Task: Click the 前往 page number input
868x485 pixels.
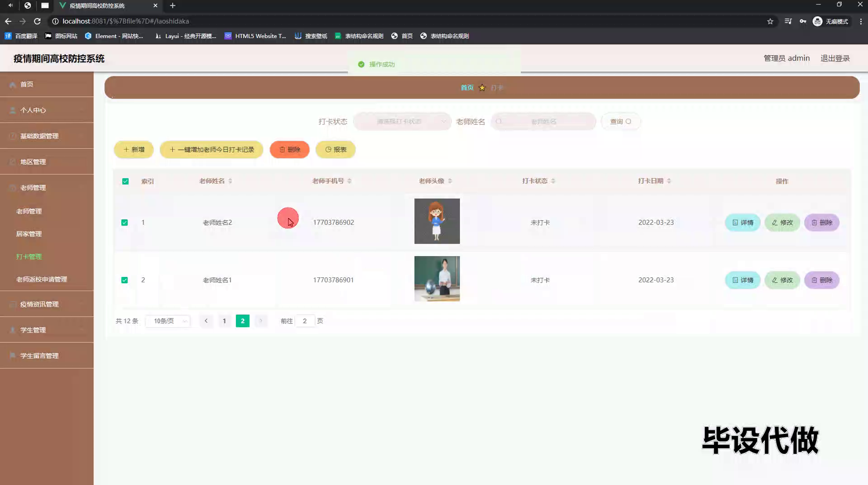Action: point(305,321)
